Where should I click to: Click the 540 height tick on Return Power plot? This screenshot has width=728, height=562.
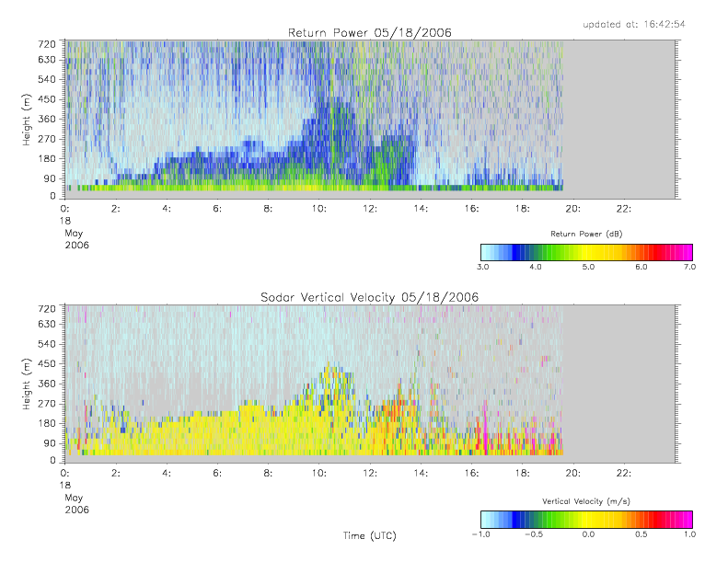click(x=47, y=79)
